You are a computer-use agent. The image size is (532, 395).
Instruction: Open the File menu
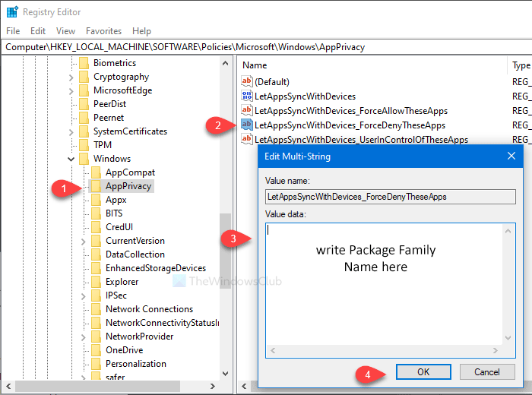pos(13,31)
